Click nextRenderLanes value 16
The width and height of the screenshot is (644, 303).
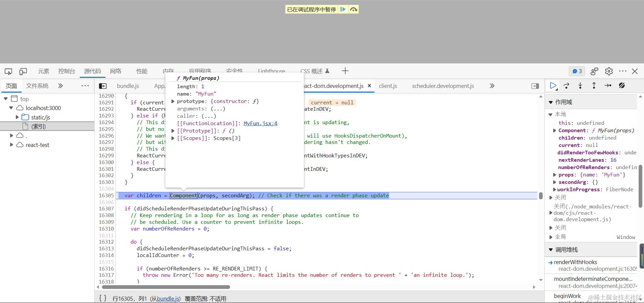point(613,160)
